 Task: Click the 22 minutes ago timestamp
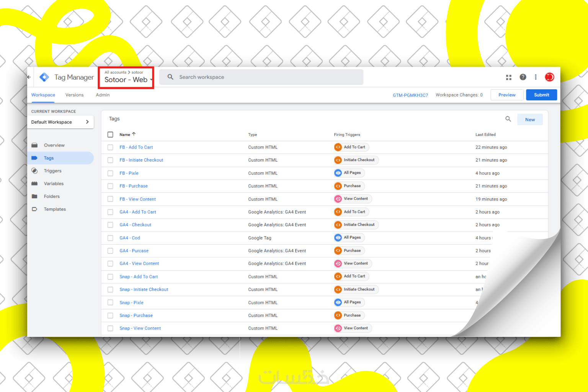click(491, 147)
